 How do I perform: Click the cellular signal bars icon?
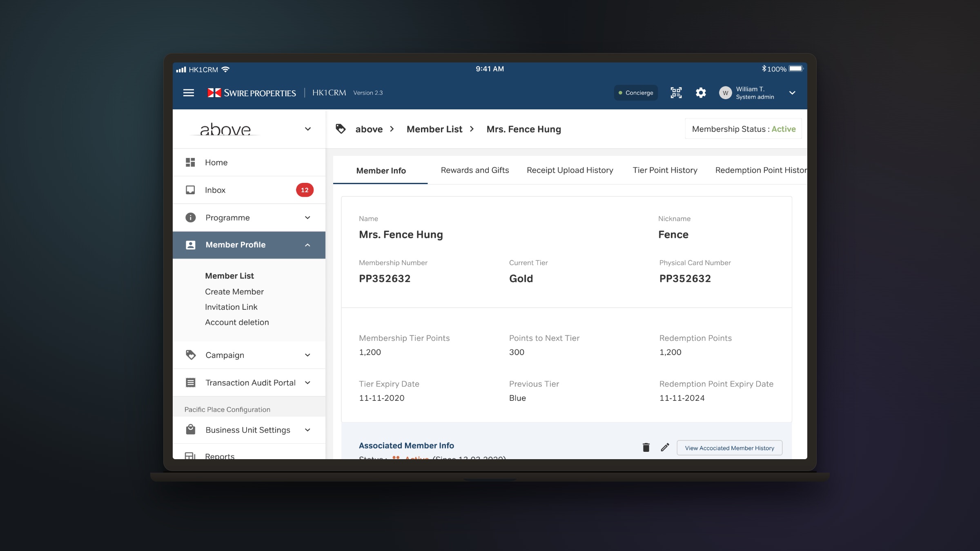(x=181, y=70)
